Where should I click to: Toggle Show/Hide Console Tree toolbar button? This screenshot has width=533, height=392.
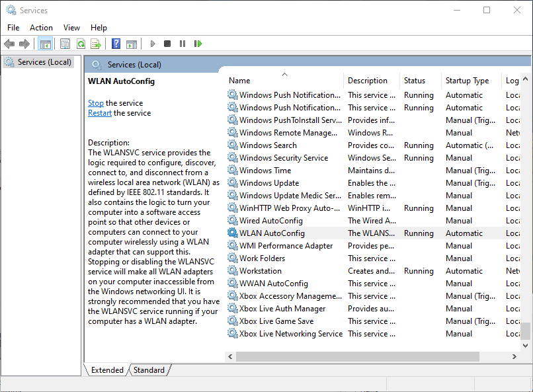click(x=45, y=44)
